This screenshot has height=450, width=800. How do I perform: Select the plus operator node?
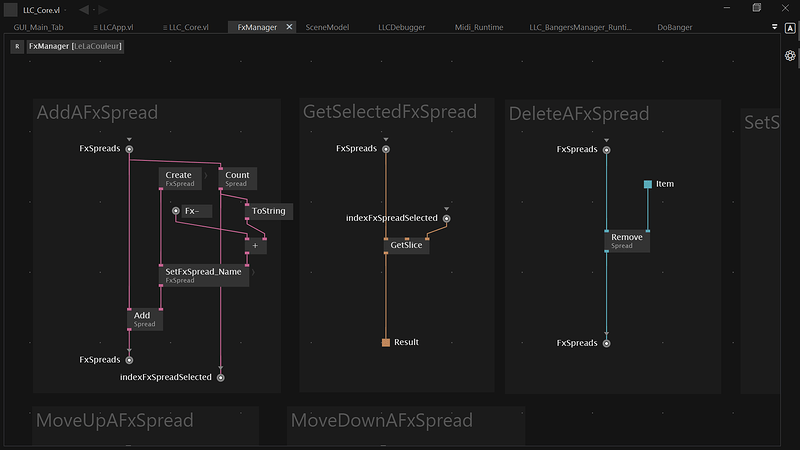[x=256, y=245]
